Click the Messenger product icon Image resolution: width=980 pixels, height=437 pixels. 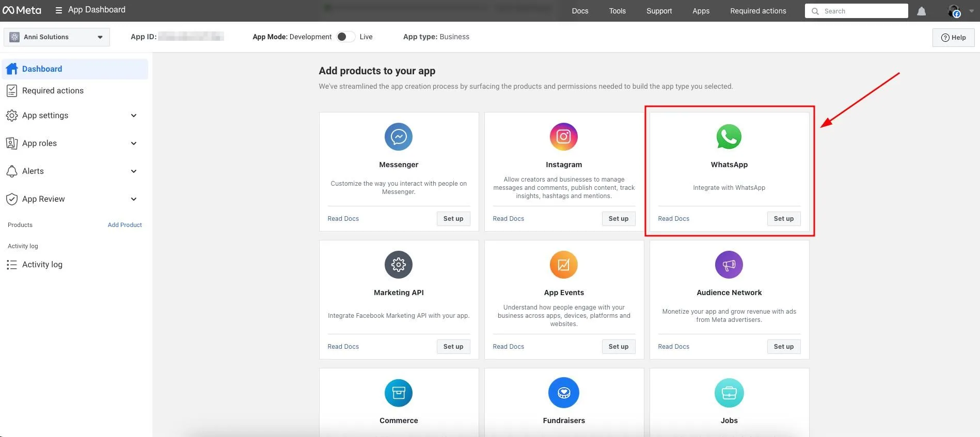point(399,137)
